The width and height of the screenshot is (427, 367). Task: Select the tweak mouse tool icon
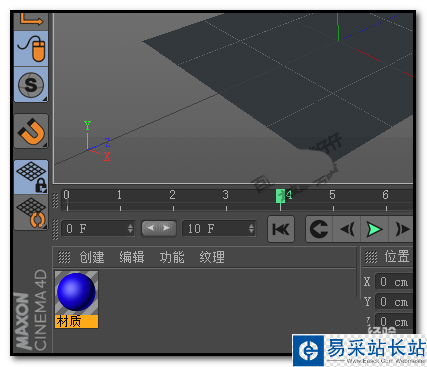click(31, 49)
